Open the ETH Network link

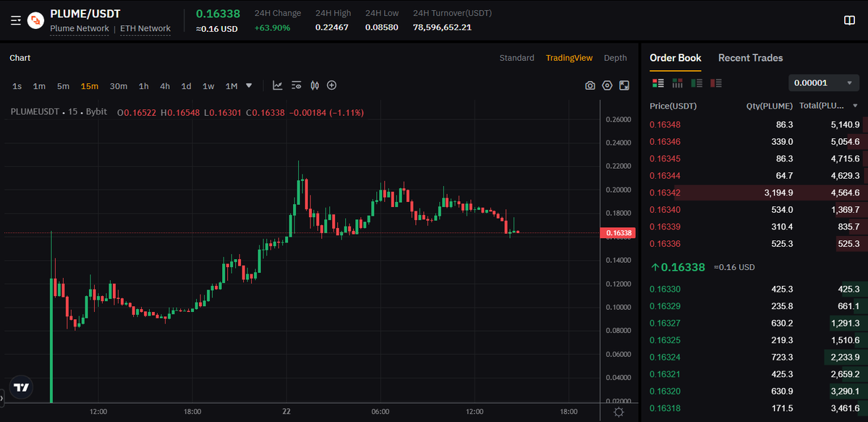click(145, 29)
